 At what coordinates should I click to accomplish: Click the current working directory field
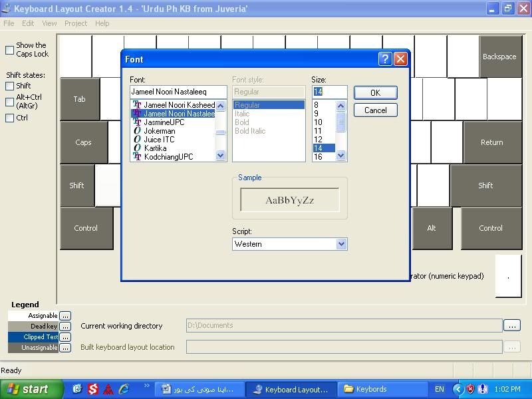[344, 325]
